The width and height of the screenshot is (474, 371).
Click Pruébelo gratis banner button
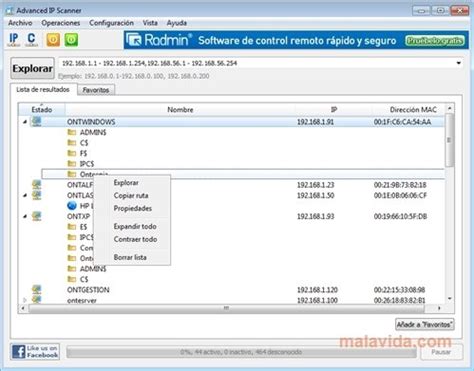pos(435,41)
